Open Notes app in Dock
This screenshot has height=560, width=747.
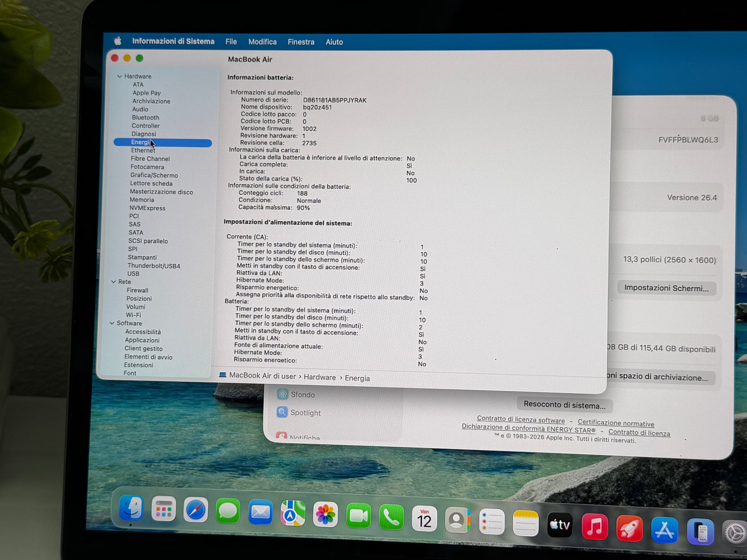(526, 524)
